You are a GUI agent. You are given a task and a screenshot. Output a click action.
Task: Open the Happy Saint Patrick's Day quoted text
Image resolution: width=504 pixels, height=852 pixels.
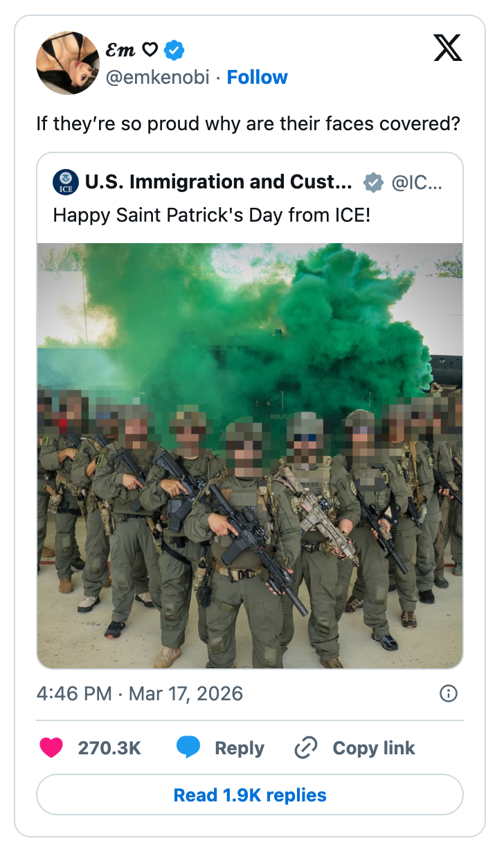[212, 215]
